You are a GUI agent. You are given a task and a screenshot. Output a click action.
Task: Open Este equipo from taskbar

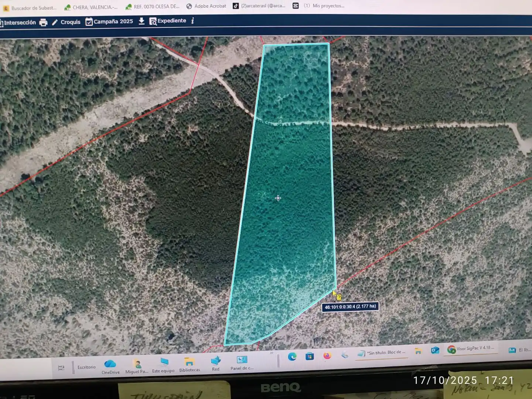coord(163,366)
